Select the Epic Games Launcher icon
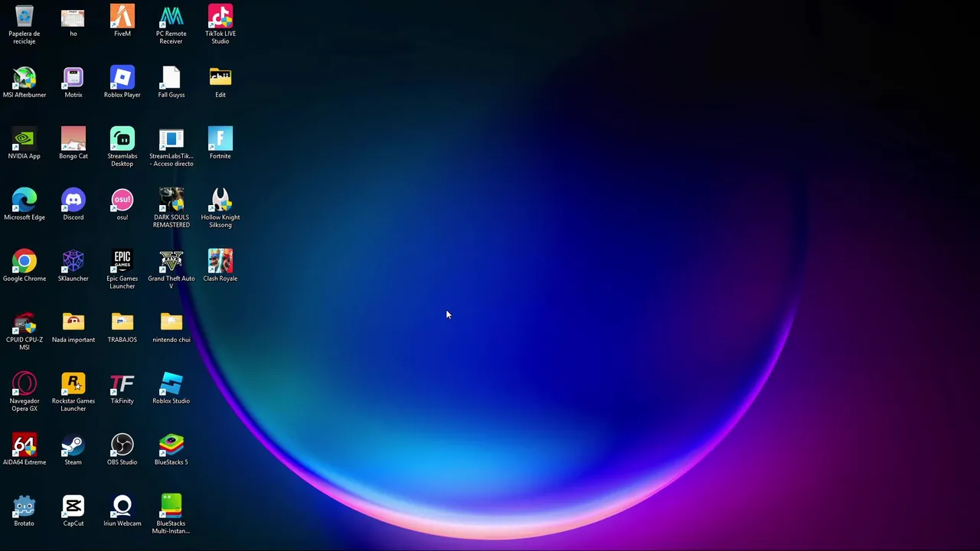 122,261
